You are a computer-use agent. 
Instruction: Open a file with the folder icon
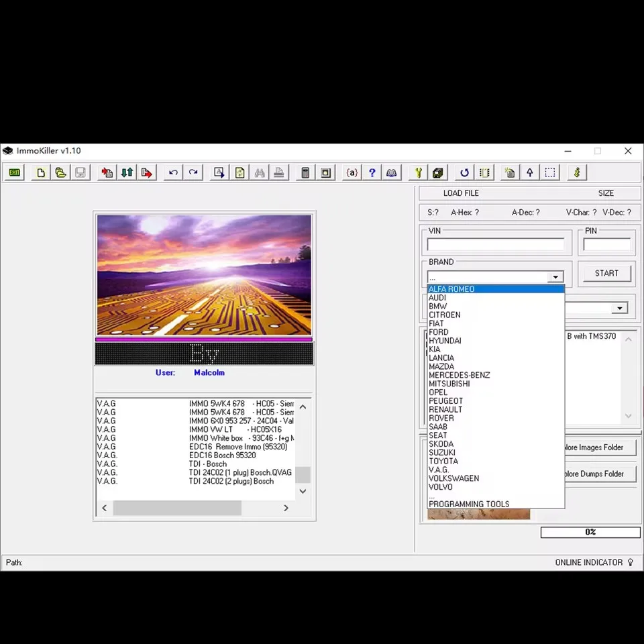pos(60,173)
